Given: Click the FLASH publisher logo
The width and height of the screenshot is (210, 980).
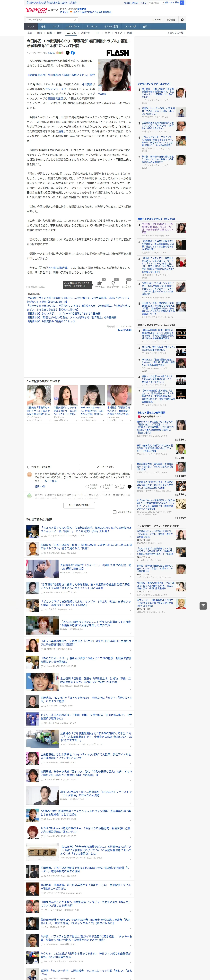Looking at the screenshot, I should click(x=118, y=53).
